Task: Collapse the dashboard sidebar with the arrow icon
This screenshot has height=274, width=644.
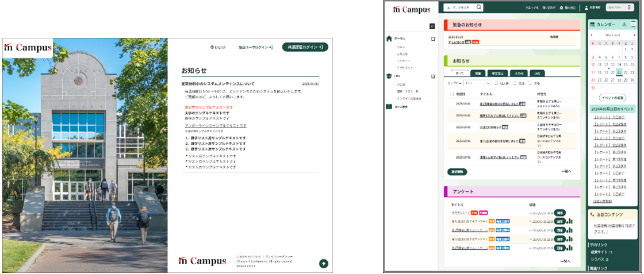Action: click(x=432, y=26)
